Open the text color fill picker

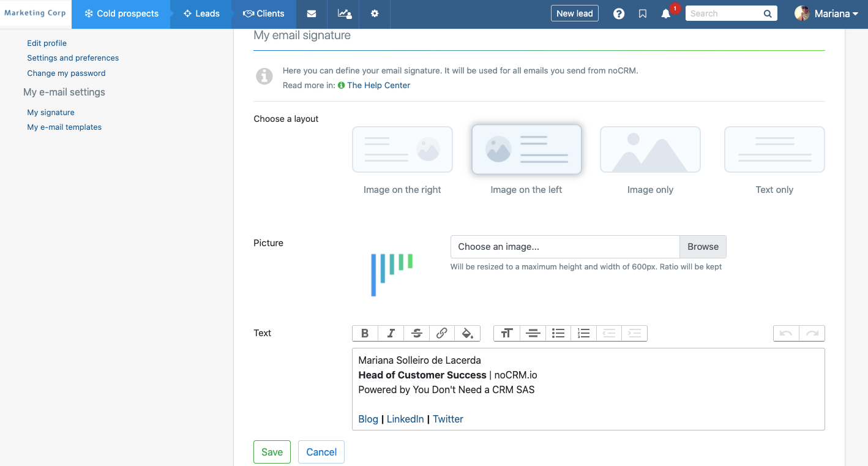467,333
